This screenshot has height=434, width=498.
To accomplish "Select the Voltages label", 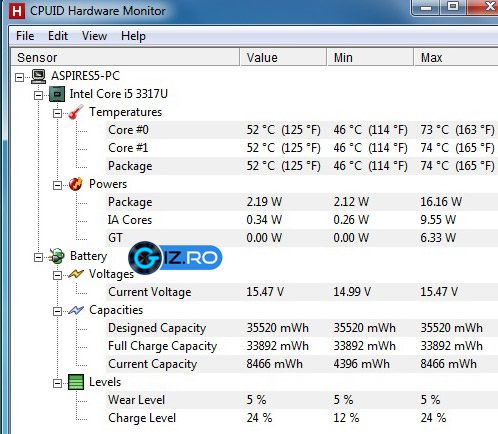I will click(x=111, y=274).
